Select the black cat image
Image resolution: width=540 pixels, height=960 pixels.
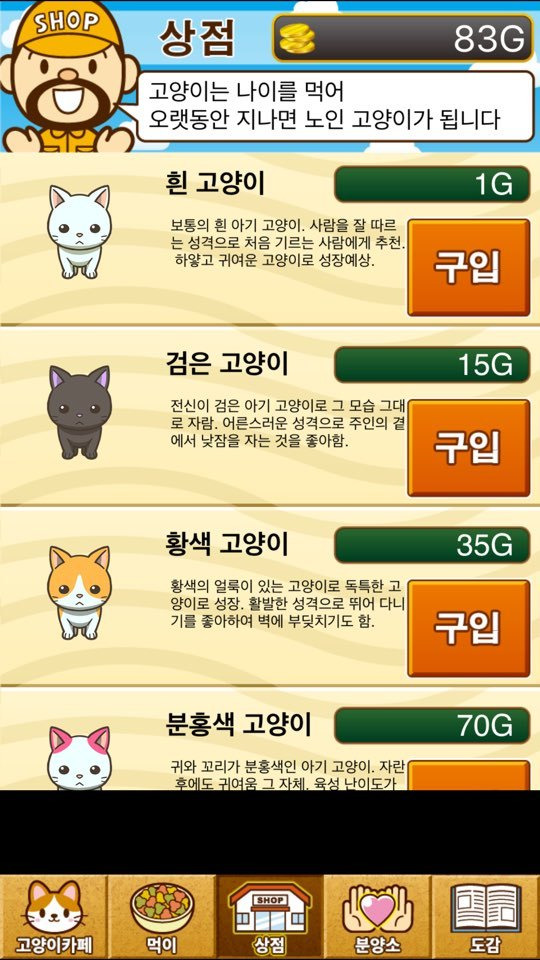click(x=80, y=412)
